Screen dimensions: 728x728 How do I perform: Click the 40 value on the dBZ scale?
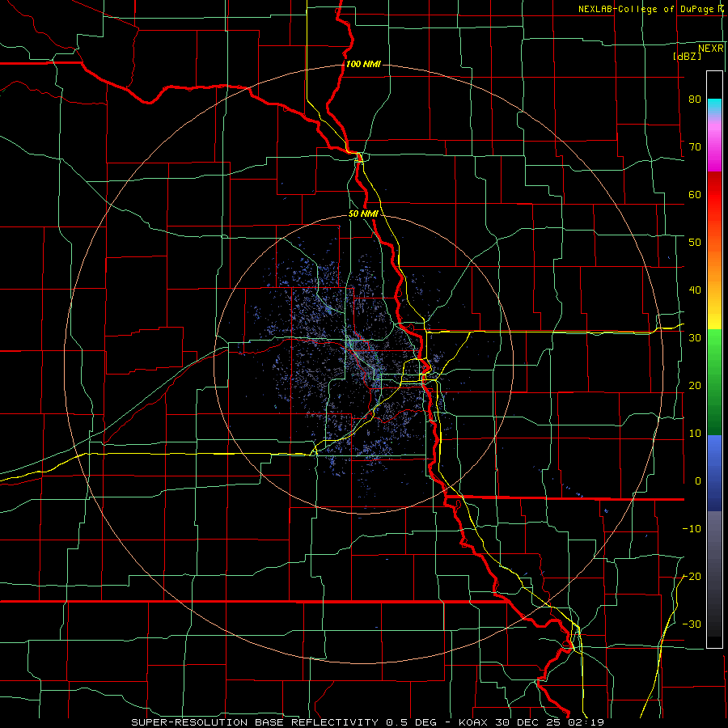(x=695, y=290)
